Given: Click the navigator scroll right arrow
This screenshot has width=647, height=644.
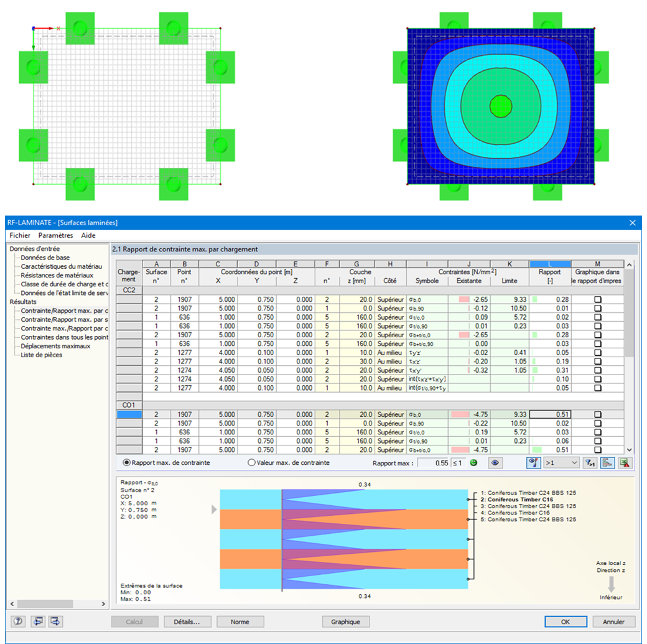Looking at the screenshot, I should [103, 604].
